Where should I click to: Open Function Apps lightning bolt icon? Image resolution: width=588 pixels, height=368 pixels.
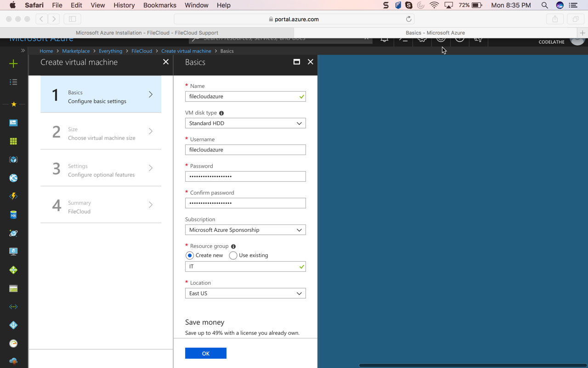pyautogui.click(x=13, y=196)
